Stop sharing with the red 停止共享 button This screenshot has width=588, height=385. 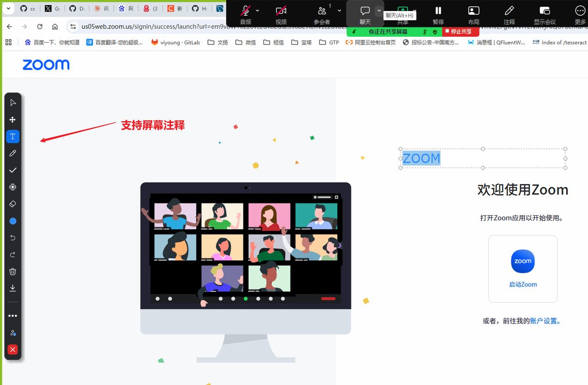(461, 32)
